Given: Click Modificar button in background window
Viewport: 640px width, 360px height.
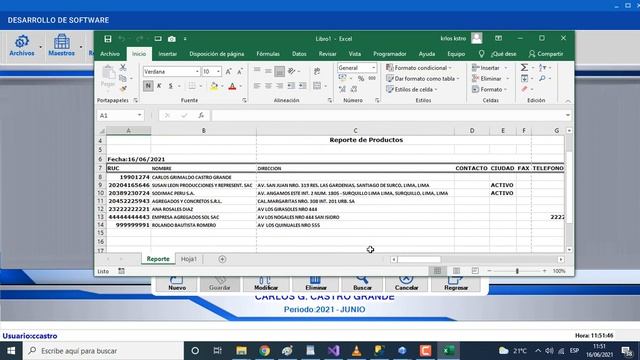Looking at the screenshot, I should coord(266,284).
